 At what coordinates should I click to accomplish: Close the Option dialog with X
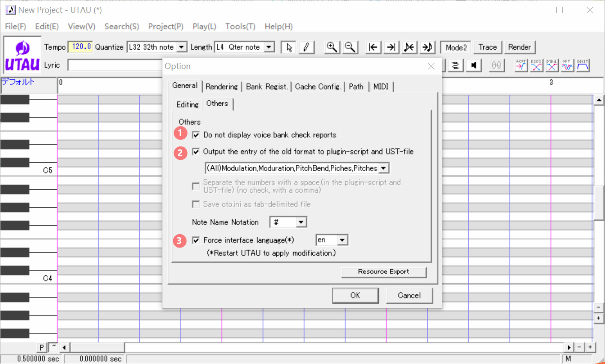click(x=431, y=66)
